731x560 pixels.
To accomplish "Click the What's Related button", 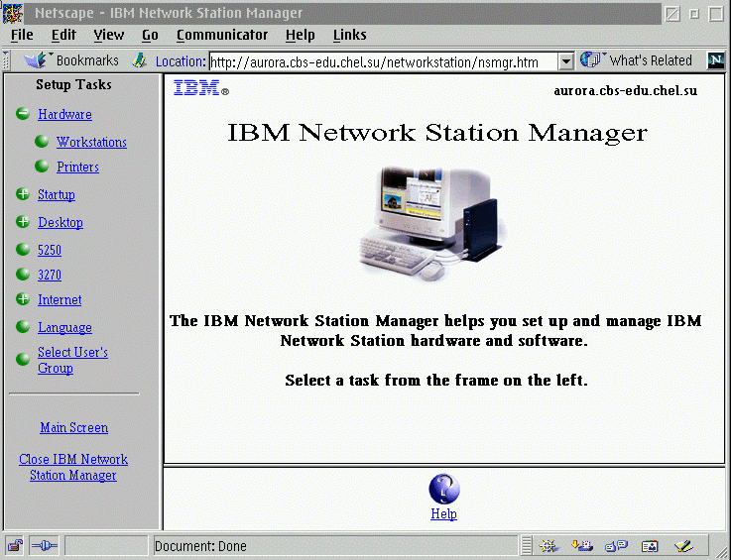I will (637, 60).
